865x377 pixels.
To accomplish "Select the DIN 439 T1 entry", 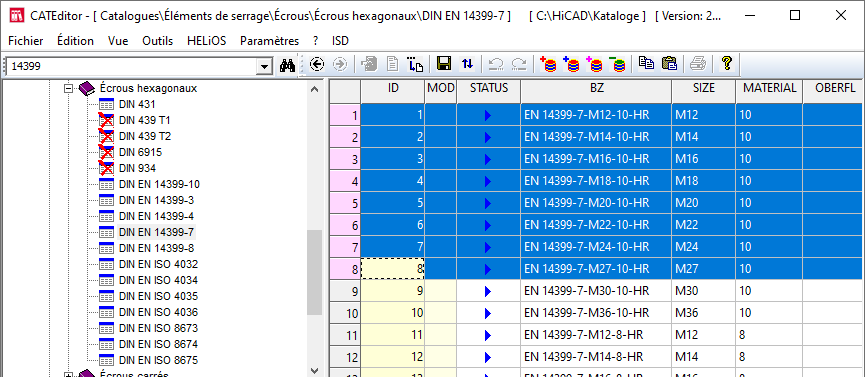I will click(x=145, y=120).
